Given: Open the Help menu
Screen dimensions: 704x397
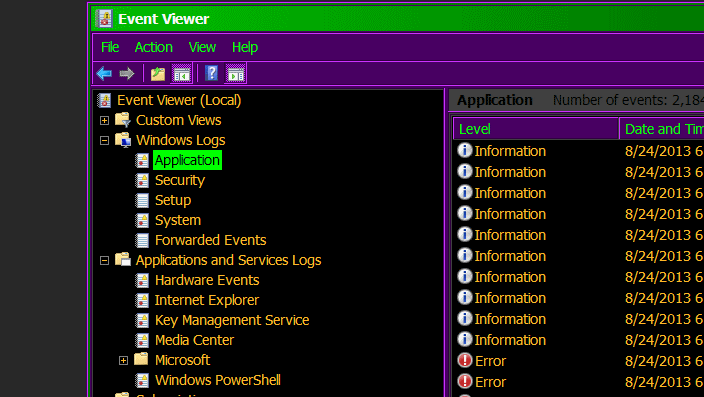Looking at the screenshot, I should coord(245,47).
